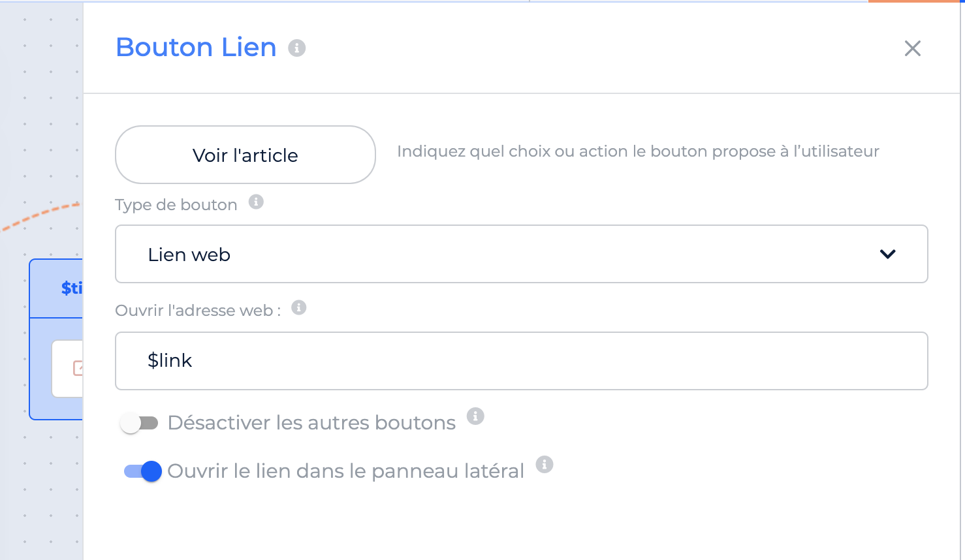
Task: Click info icon for panneau latéral option
Action: (x=545, y=464)
